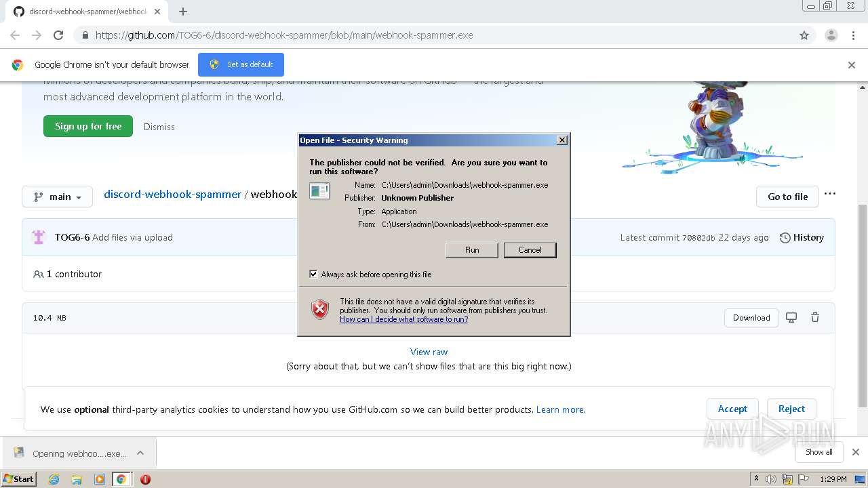The width and height of the screenshot is (868, 488).
Task: Click the Chrome taskbar icon
Action: (x=121, y=479)
